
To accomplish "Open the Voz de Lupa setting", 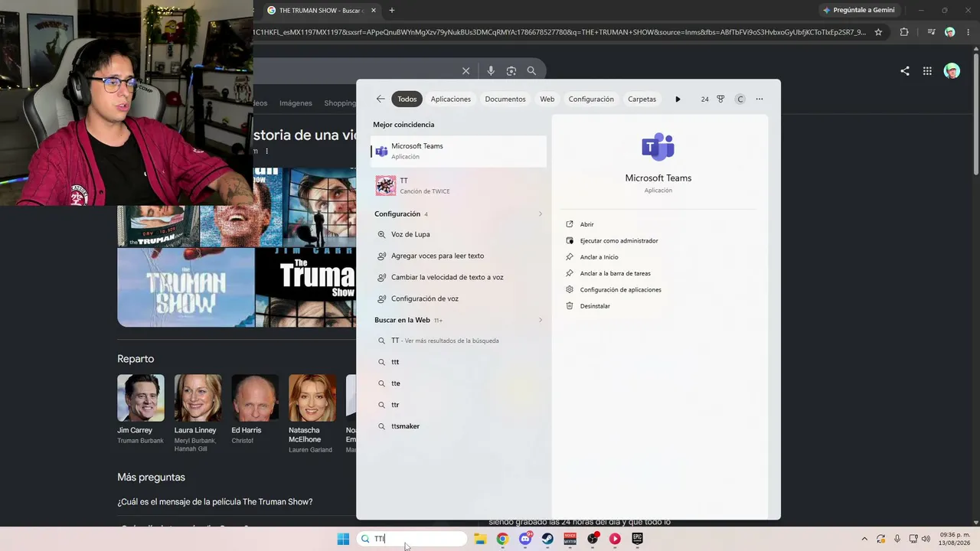I will [x=459, y=234].
